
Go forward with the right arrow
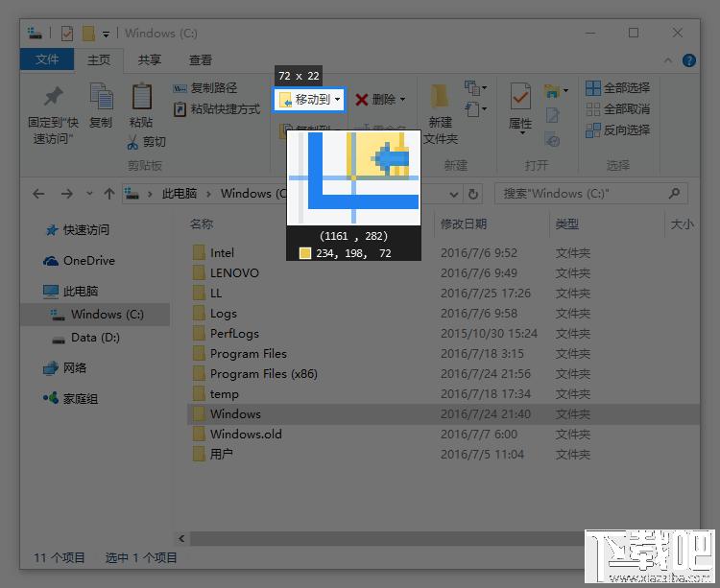(67, 194)
